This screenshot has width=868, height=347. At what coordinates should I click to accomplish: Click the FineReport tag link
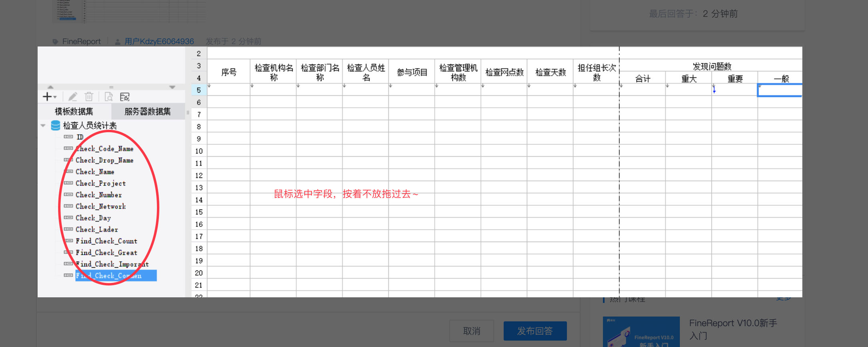(81, 41)
